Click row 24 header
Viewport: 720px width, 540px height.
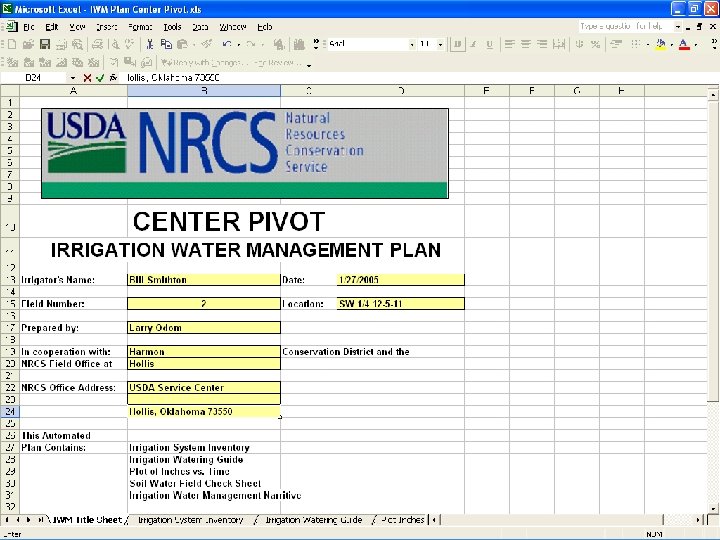coord(10,411)
